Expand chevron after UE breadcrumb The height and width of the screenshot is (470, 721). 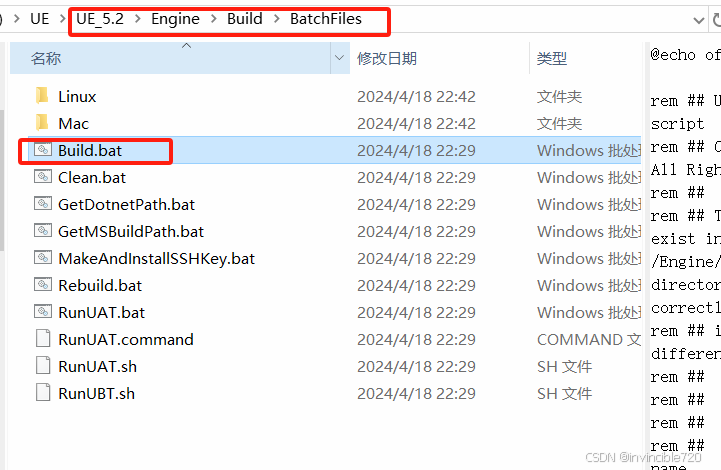click(x=62, y=19)
